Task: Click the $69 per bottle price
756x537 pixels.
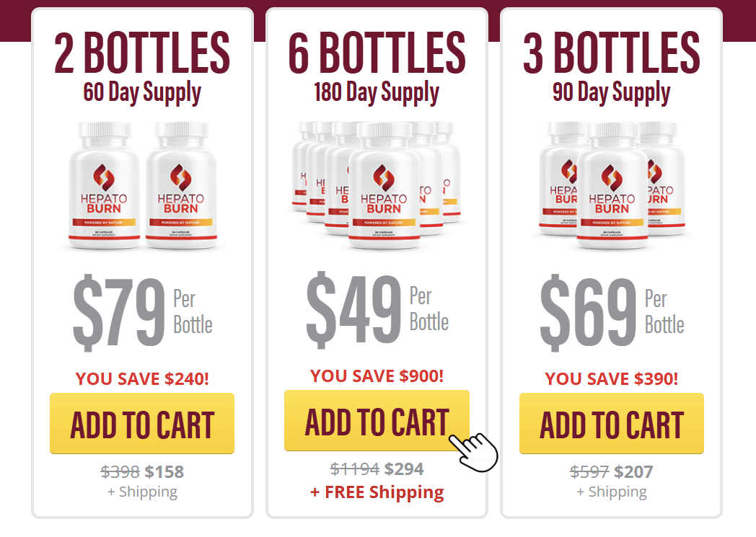Action: coord(611,312)
